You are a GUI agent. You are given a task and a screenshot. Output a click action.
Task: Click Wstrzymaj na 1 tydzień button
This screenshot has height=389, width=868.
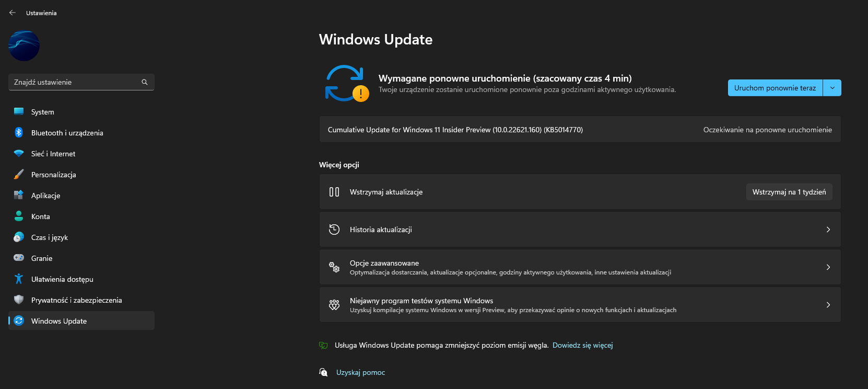789,192
